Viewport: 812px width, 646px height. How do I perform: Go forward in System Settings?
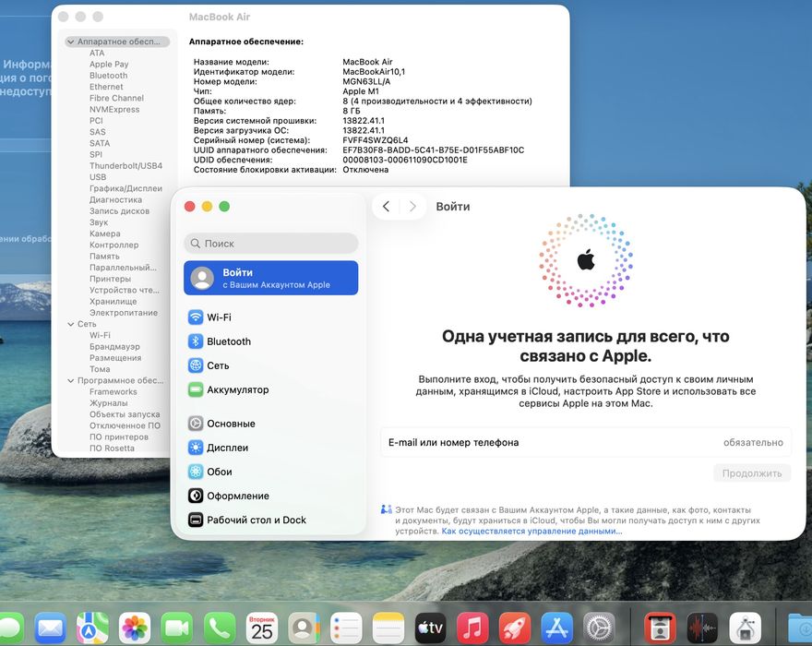tap(412, 206)
